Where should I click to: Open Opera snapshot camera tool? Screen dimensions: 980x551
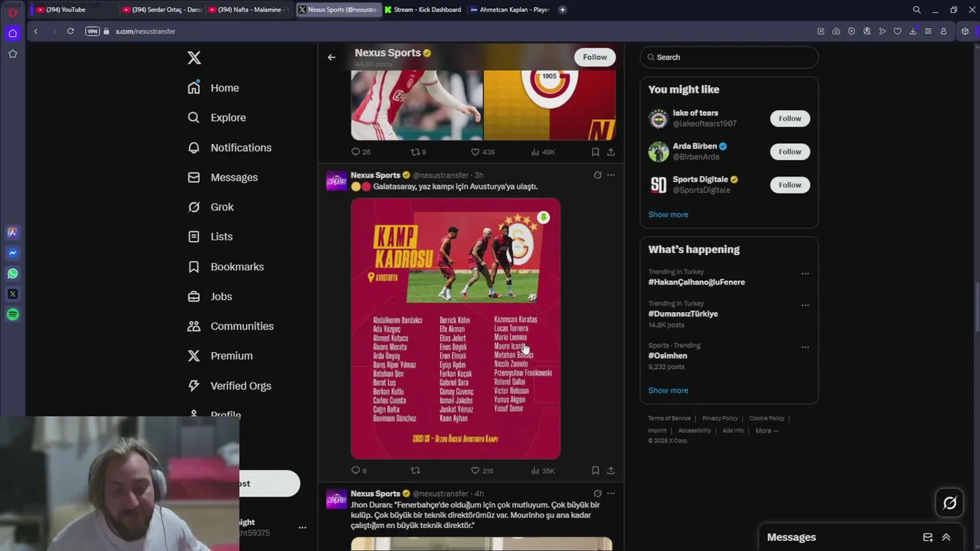pyautogui.click(x=836, y=31)
